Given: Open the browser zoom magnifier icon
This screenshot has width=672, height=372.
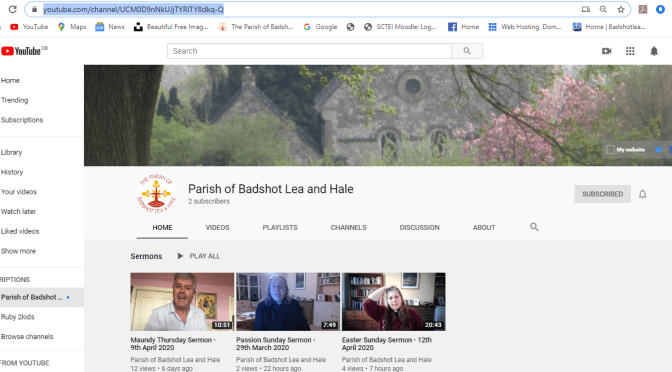Looking at the screenshot, I should [603, 9].
